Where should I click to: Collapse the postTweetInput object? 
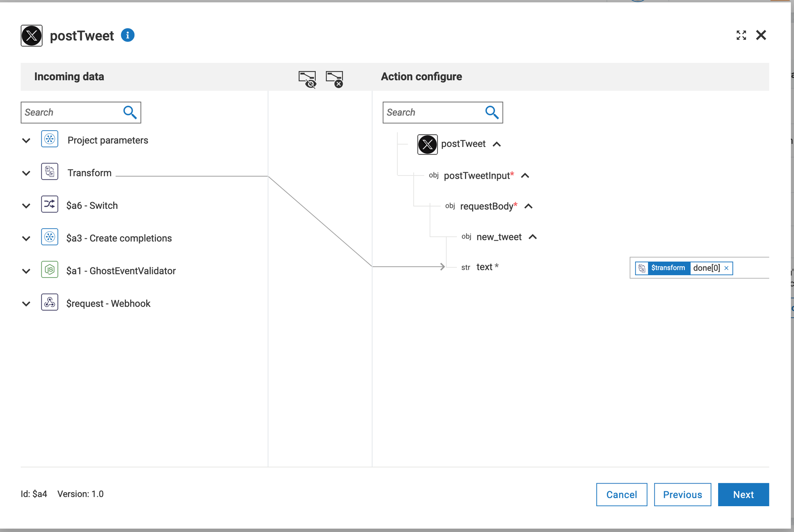pos(525,175)
